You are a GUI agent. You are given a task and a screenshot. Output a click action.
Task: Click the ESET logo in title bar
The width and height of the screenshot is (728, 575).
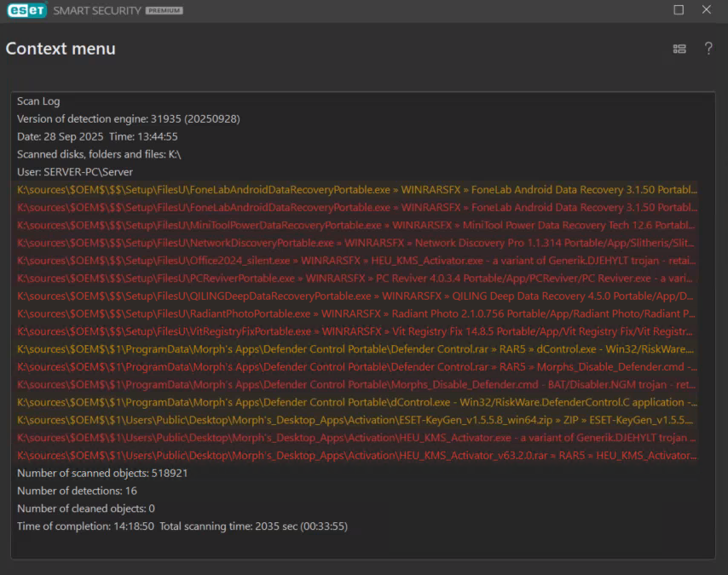(x=26, y=10)
